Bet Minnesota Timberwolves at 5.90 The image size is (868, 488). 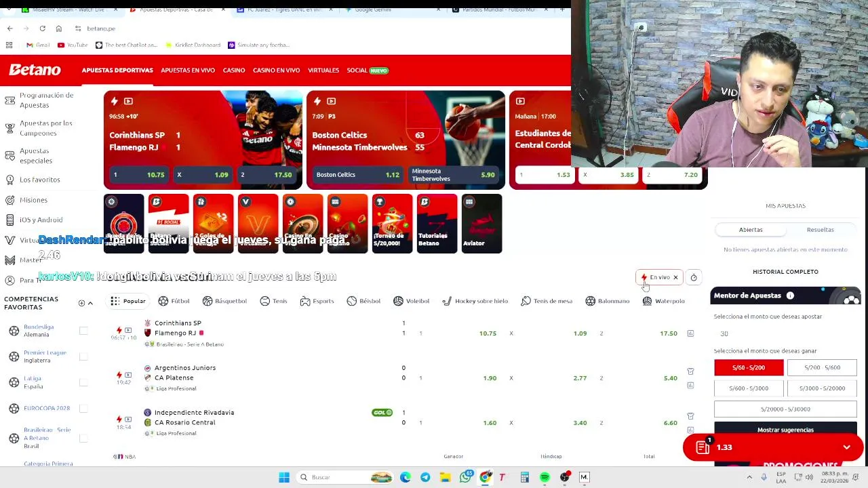[453, 175]
